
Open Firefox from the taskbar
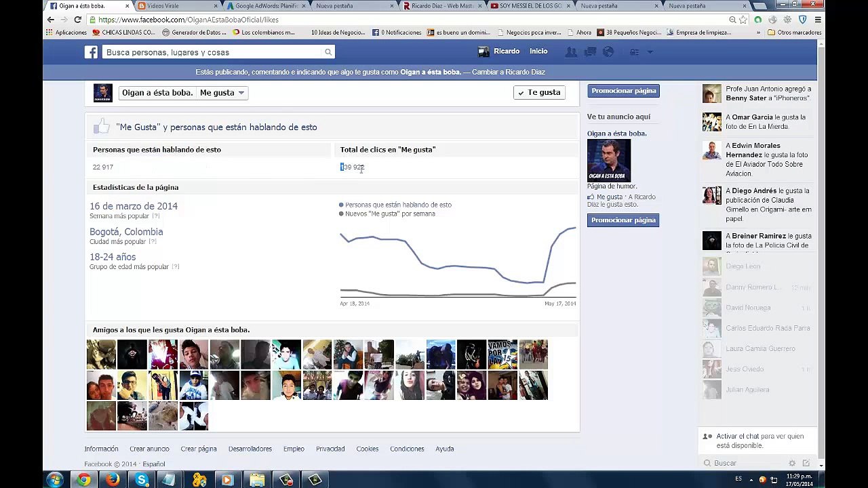tap(113, 480)
